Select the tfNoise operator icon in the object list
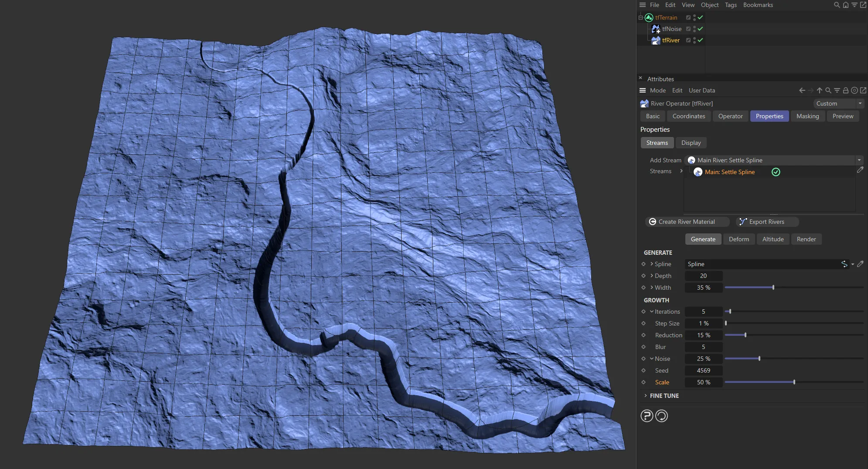 pos(656,29)
